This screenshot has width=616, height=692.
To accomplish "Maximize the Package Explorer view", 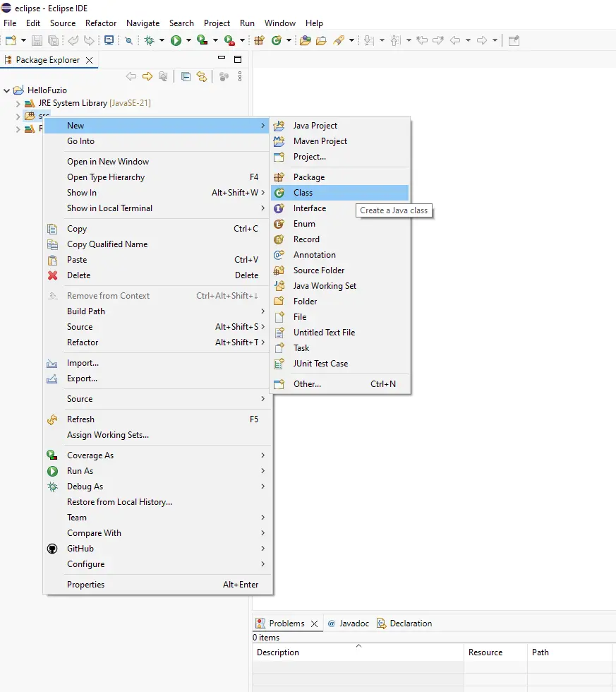I will coord(238,59).
